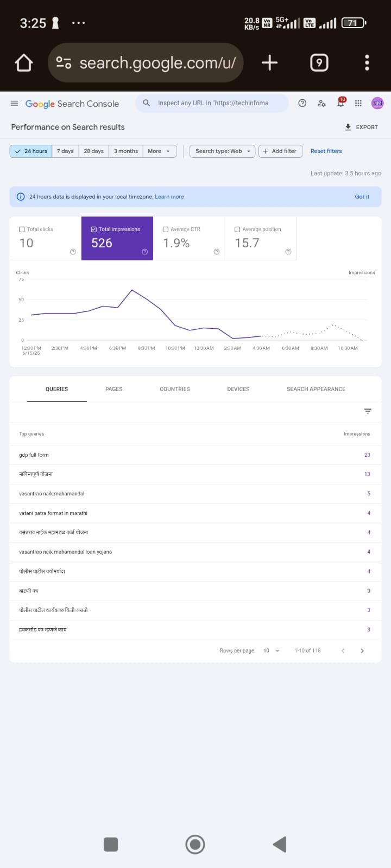Tap site settings icon in address bar
This screenshot has height=868, width=391.
click(x=64, y=63)
